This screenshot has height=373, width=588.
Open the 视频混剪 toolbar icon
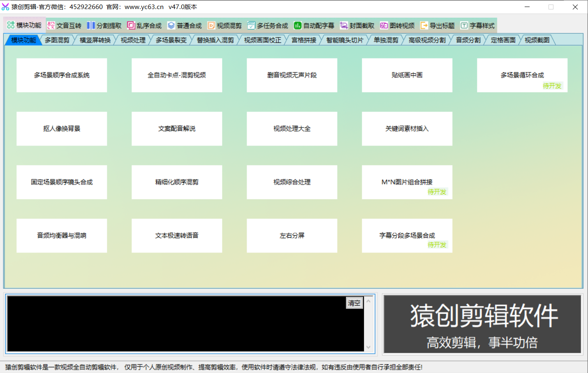click(211, 25)
